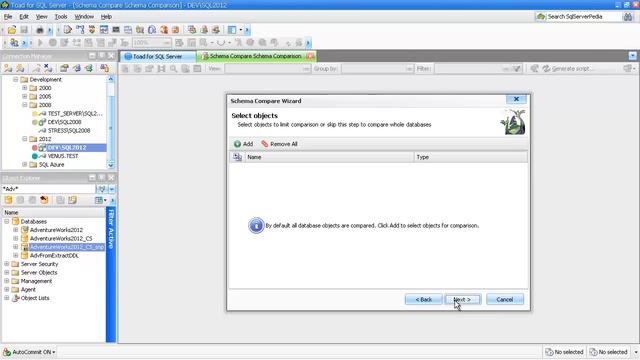Open the Edit menu

pyautogui.click(x=24, y=17)
